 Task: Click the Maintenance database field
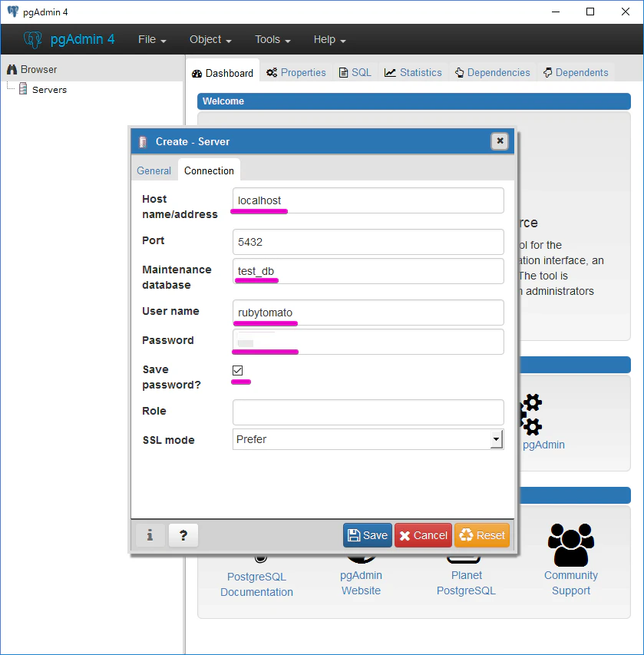tap(368, 271)
